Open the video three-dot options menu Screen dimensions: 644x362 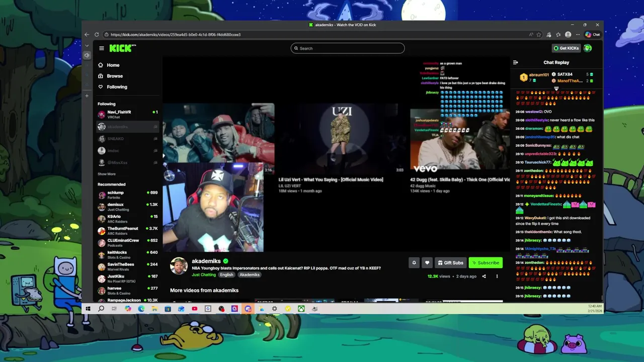497,276
